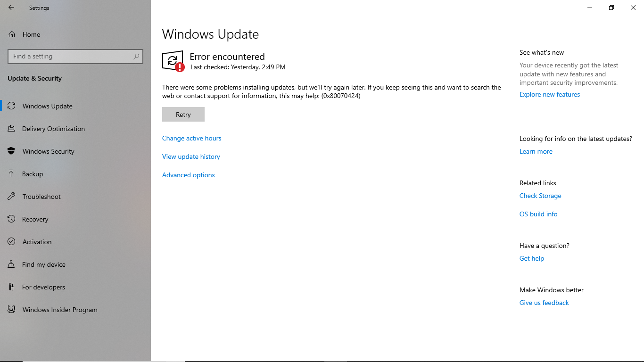
Task: Open OS build info link
Action: point(538,214)
